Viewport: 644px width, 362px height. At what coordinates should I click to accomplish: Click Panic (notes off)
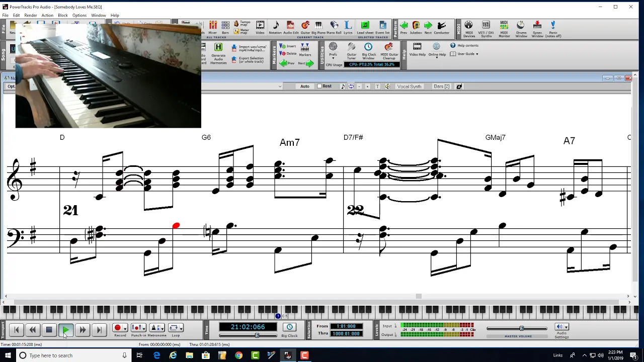(553, 29)
